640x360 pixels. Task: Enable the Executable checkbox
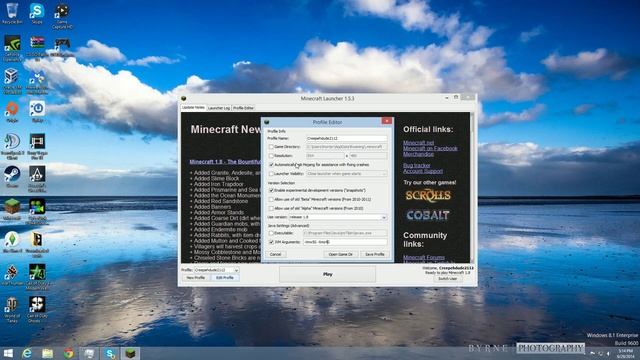pyautogui.click(x=271, y=233)
